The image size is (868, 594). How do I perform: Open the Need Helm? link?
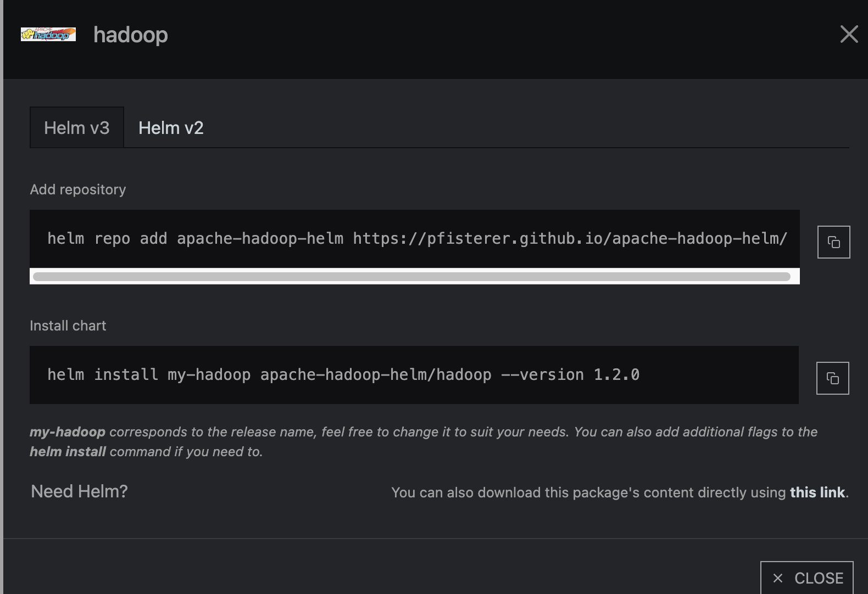79,491
